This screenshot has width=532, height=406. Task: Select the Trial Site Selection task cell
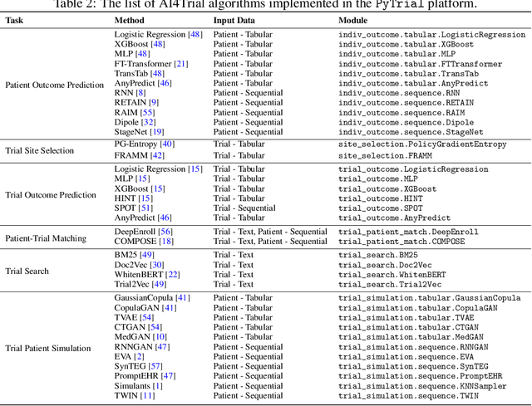(40, 150)
